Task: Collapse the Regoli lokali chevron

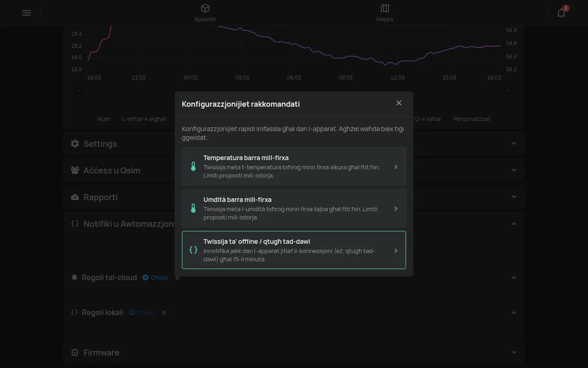Action: 514,313
